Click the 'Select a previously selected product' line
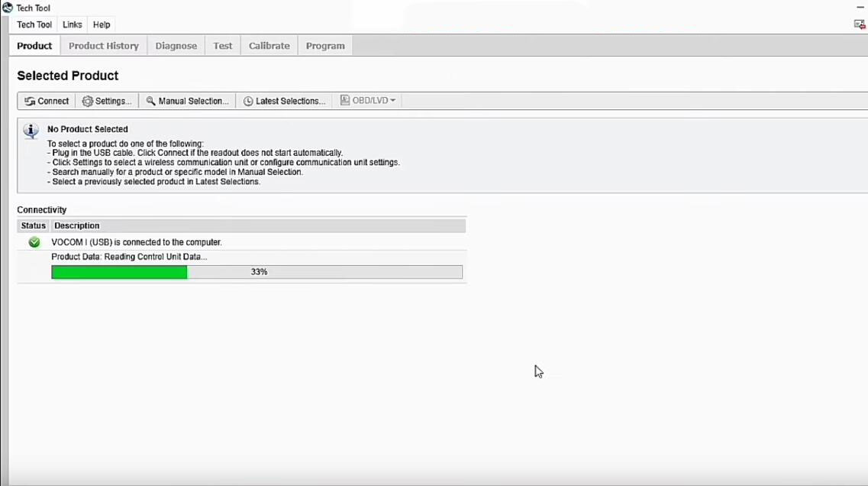 (153, 181)
